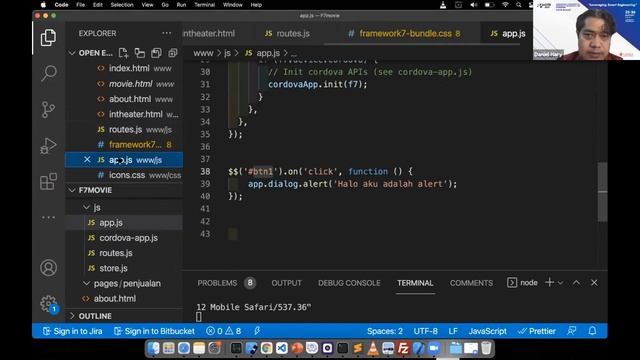This screenshot has width=640, height=360.
Task: Open VLC from the Dock
Action: pos(373,348)
